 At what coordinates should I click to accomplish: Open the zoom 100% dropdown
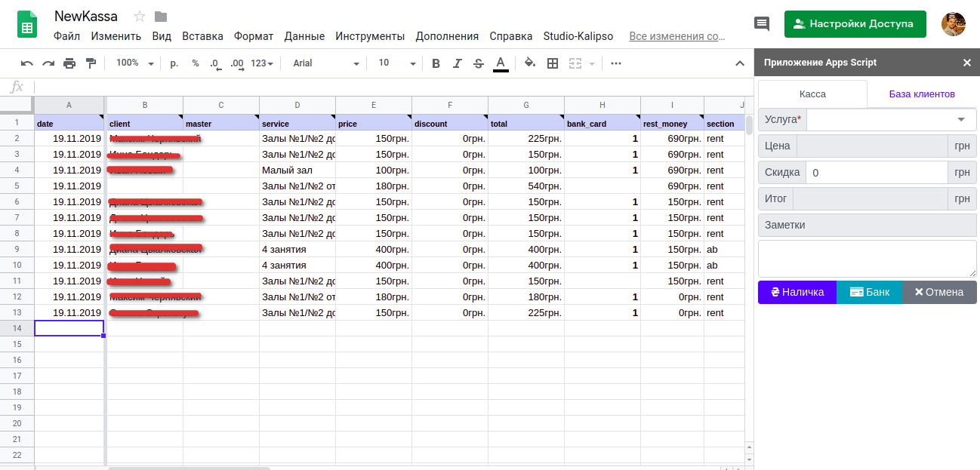(135, 63)
